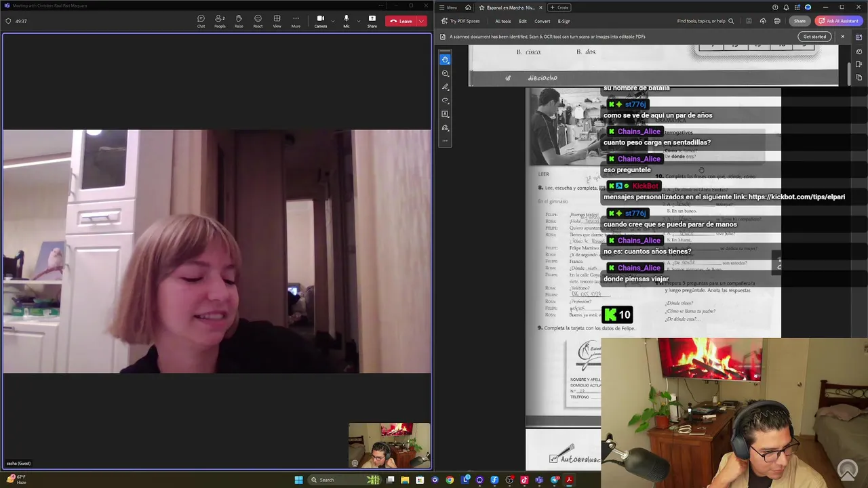Open the People list in Teams
Image resolution: width=868 pixels, height=488 pixels.
pyautogui.click(x=220, y=21)
